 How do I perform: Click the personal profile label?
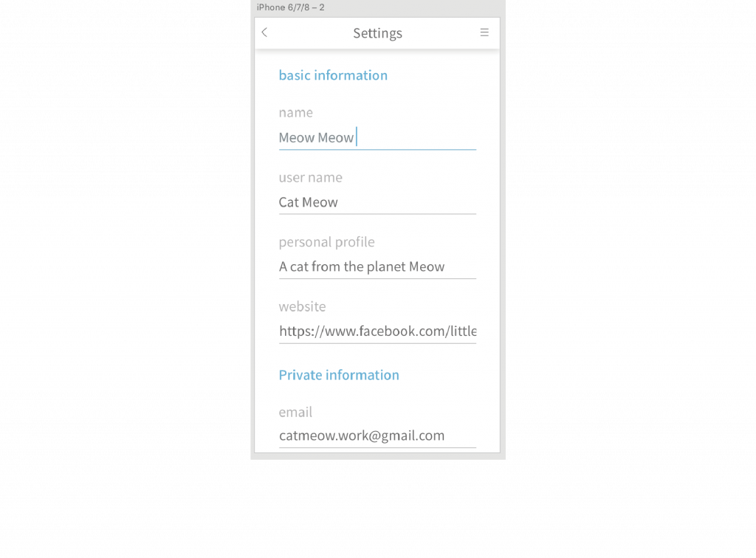(x=326, y=242)
